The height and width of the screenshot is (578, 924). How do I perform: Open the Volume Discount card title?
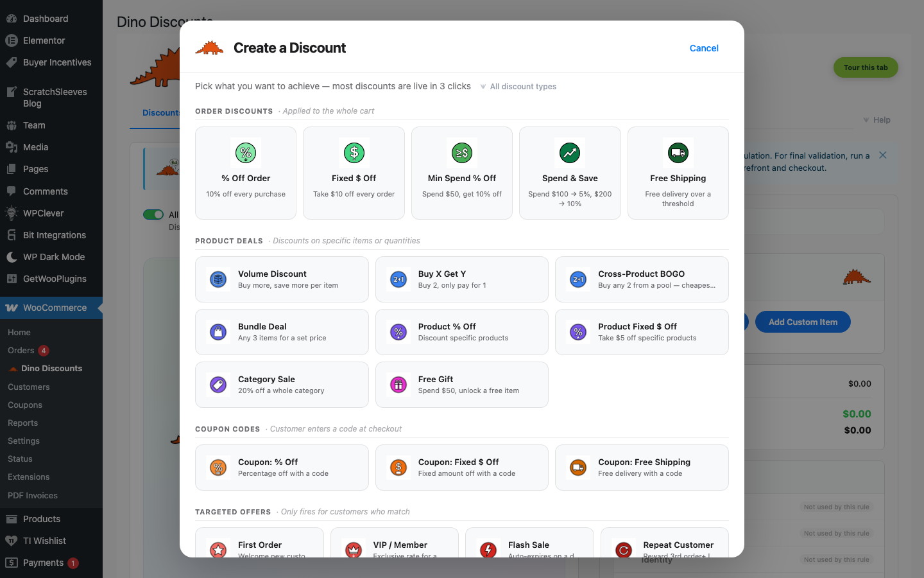(x=272, y=274)
